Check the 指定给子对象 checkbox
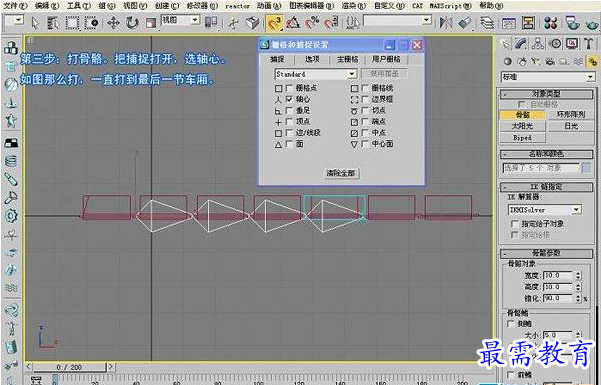Image resolution: width=601 pixels, height=385 pixels. pyautogui.click(x=515, y=224)
